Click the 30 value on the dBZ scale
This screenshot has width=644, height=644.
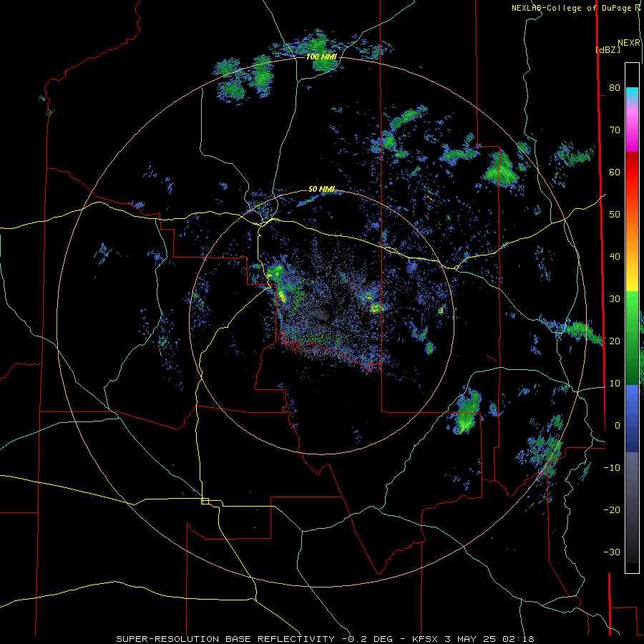(615, 299)
